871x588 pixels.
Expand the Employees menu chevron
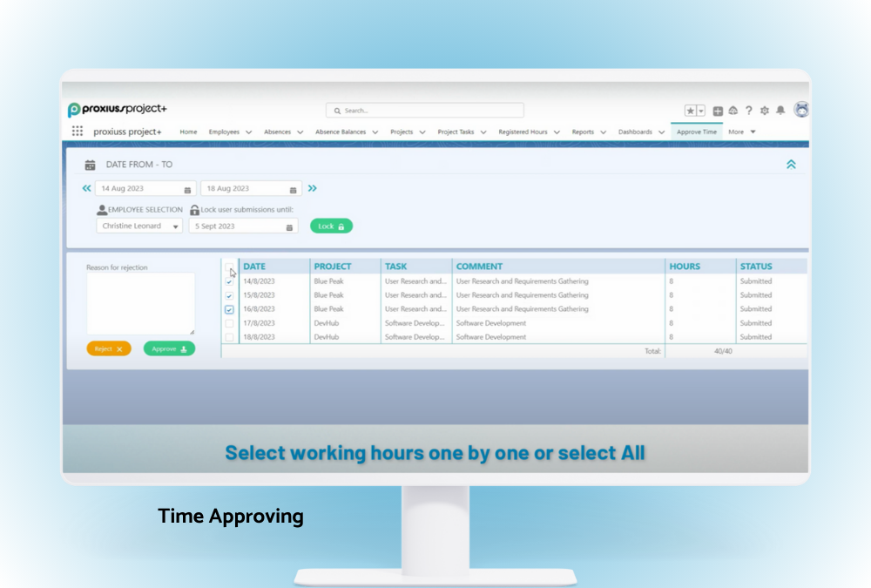point(248,132)
